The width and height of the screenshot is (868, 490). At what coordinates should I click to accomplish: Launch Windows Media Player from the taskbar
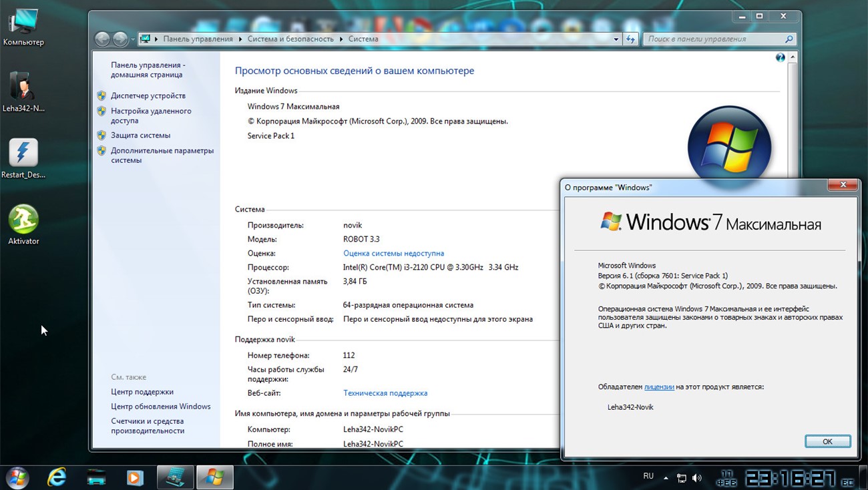[x=135, y=478]
